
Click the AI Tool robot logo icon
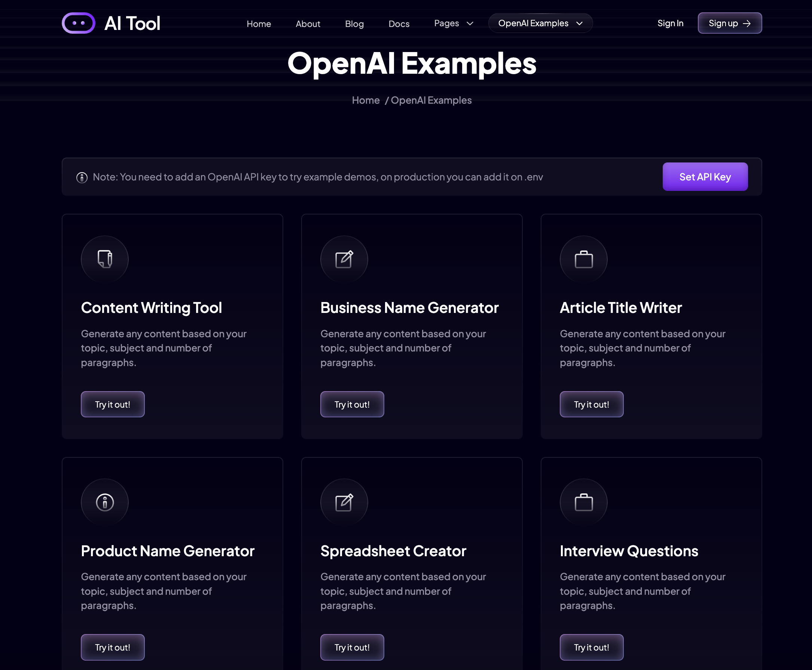[x=78, y=23]
